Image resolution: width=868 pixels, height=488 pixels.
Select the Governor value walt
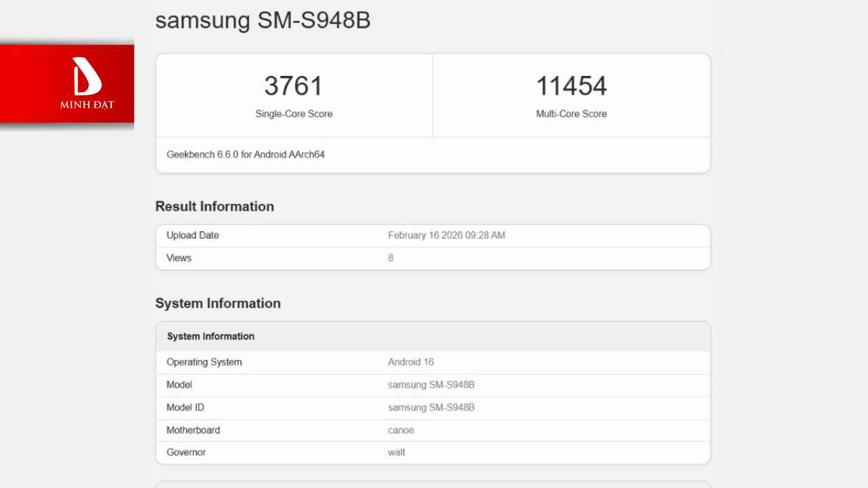[x=396, y=452]
